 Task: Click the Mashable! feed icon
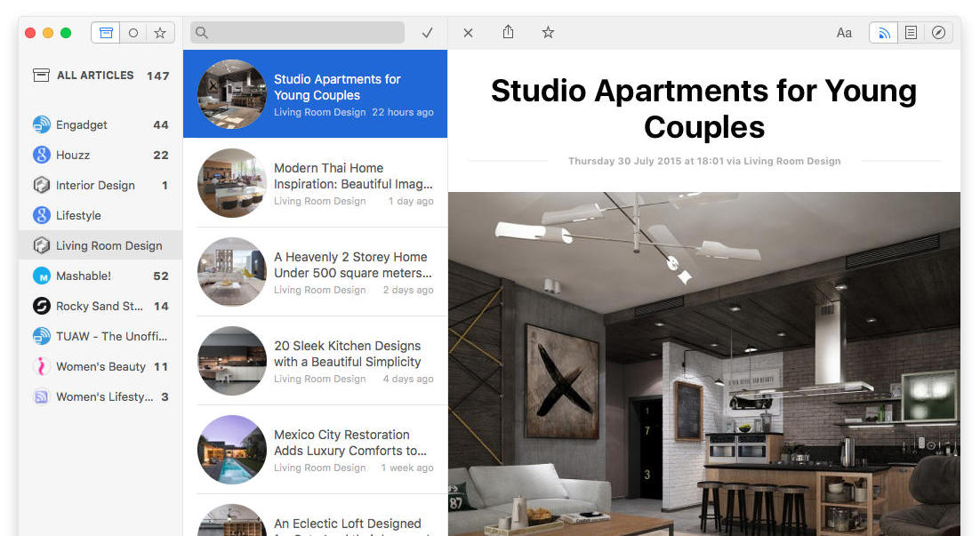click(41, 276)
